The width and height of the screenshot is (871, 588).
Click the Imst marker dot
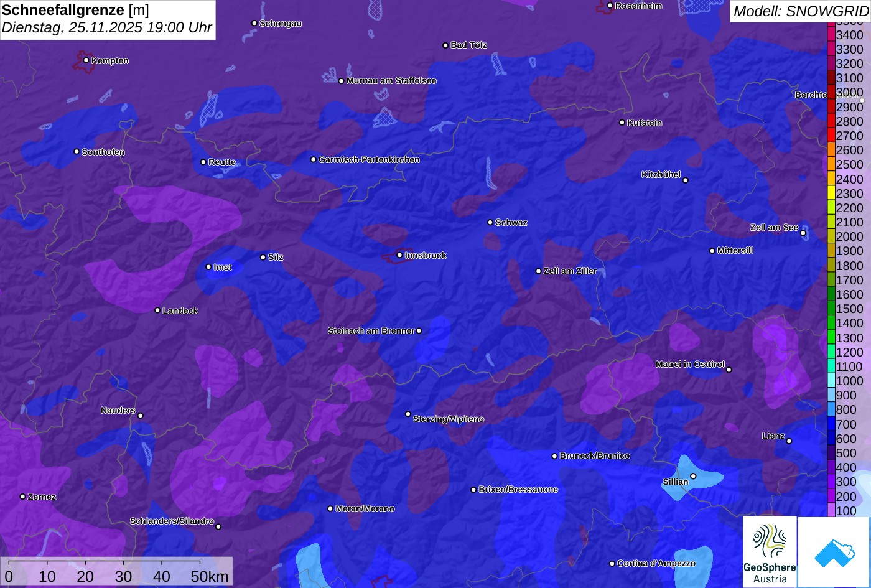[208, 267]
